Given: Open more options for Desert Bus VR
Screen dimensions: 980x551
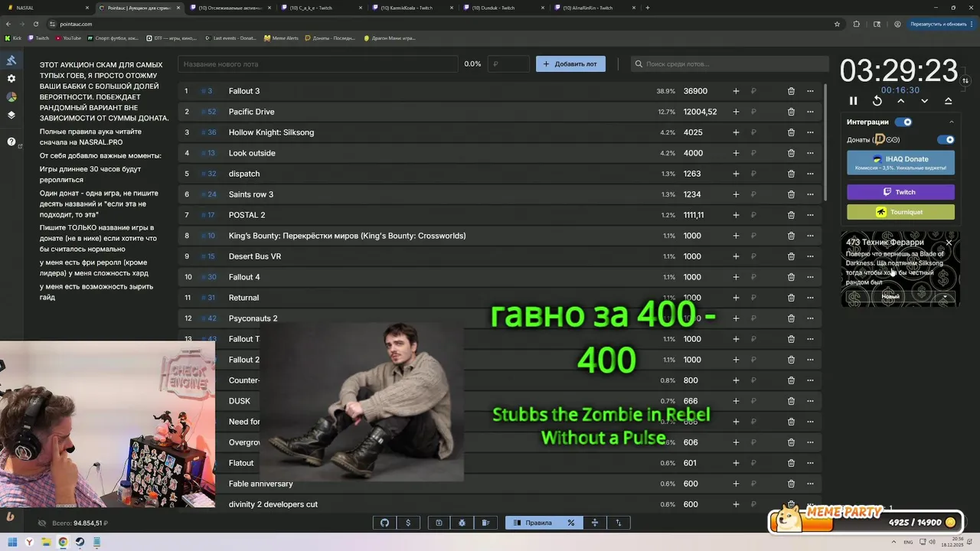Looking at the screenshot, I should [810, 256].
